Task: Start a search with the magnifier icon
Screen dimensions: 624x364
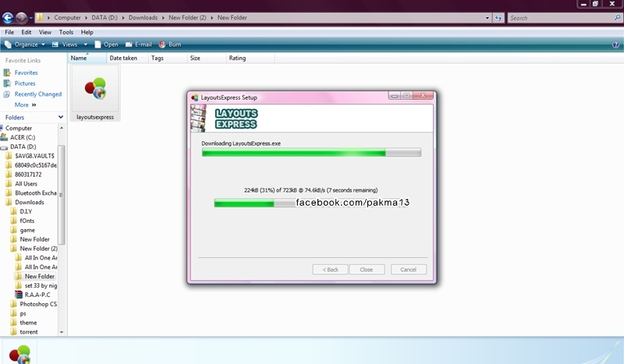Action: (x=617, y=18)
